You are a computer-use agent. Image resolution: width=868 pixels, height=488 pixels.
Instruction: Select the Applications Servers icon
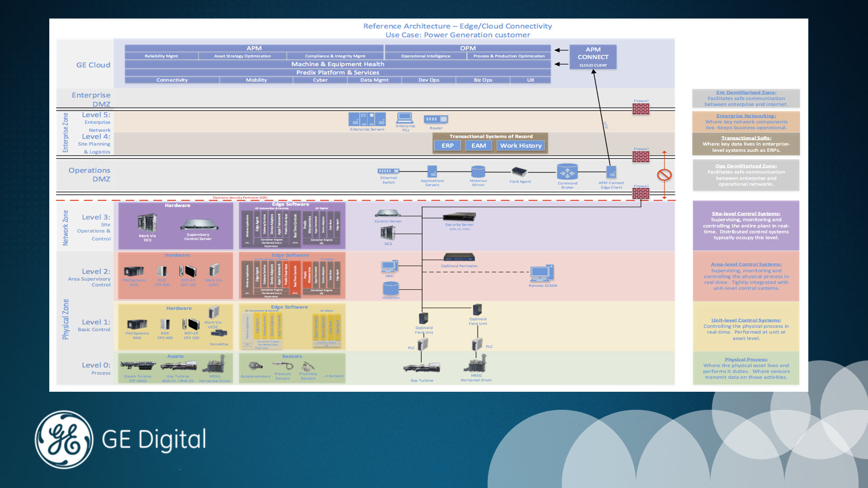pyautogui.click(x=432, y=171)
